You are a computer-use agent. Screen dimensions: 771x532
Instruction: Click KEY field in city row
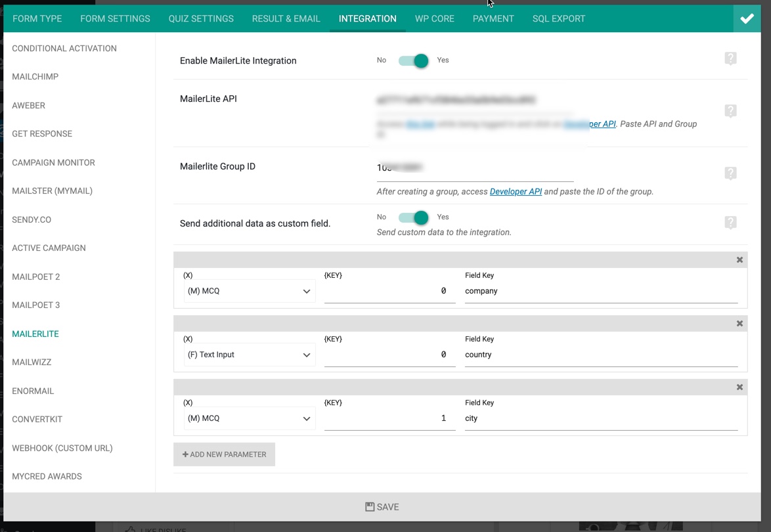(x=389, y=418)
